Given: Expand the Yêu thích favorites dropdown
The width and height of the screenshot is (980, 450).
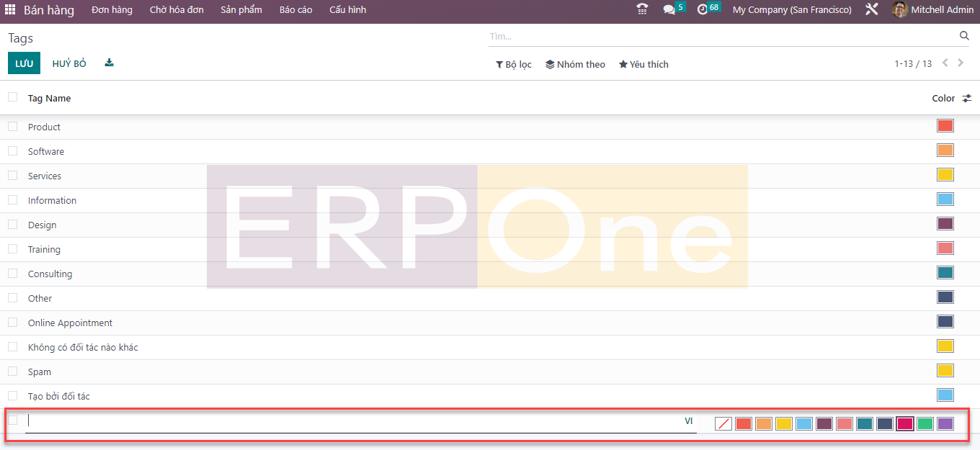Looking at the screenshot, I should (x=643, y=64).
